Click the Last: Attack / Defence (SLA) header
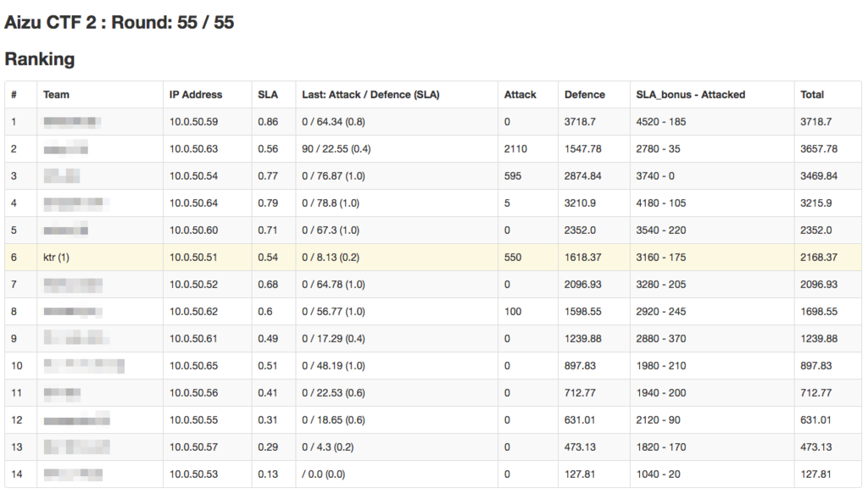 370,95
